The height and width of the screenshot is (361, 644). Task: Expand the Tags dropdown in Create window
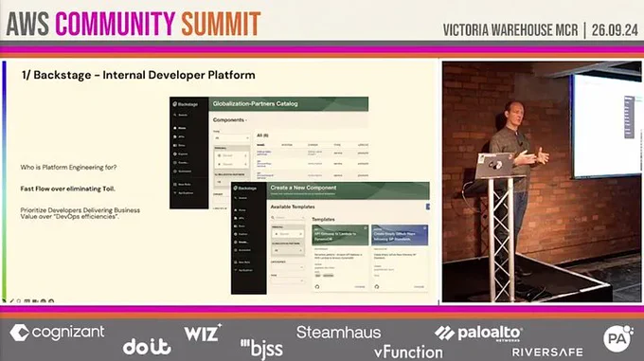click(x=288, y=280)
